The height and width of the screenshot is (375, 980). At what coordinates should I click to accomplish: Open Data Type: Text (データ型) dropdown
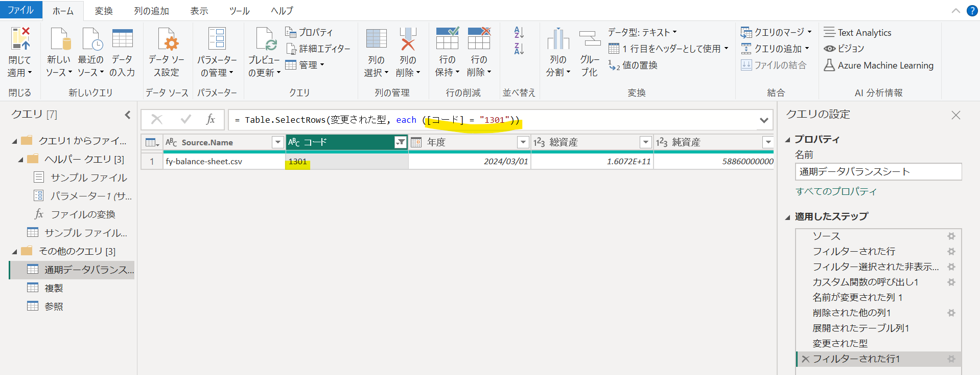coord(642,32)
